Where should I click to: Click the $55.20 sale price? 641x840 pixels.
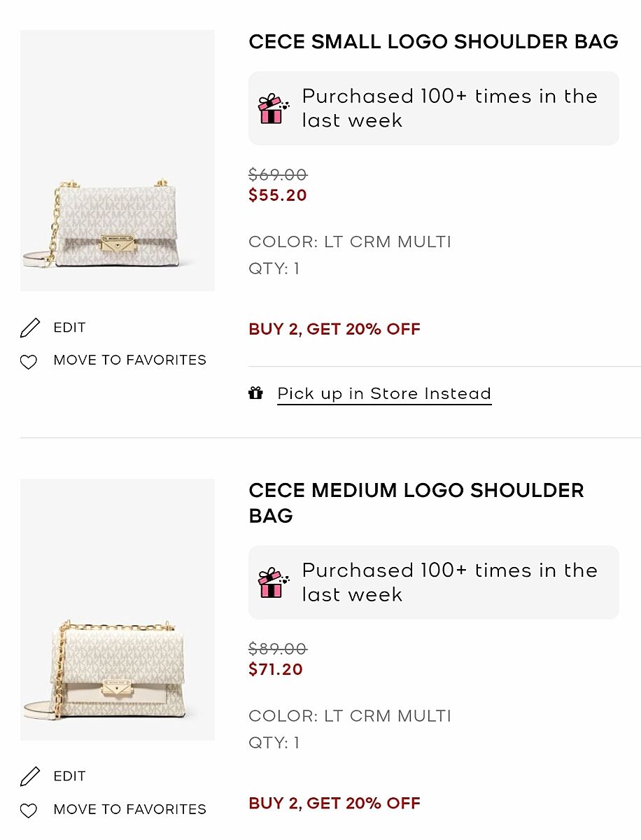pyautogui.click(x=278, y=195)
